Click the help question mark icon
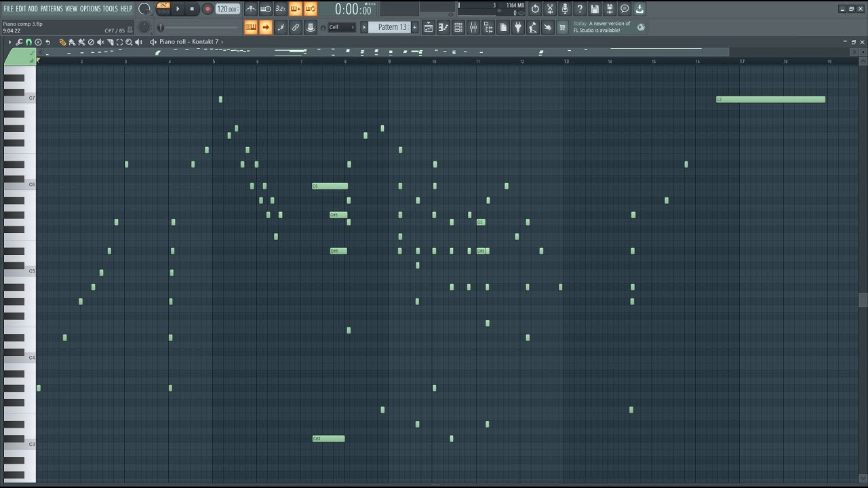Screen dimensions: 868x488 coord(580,9)
